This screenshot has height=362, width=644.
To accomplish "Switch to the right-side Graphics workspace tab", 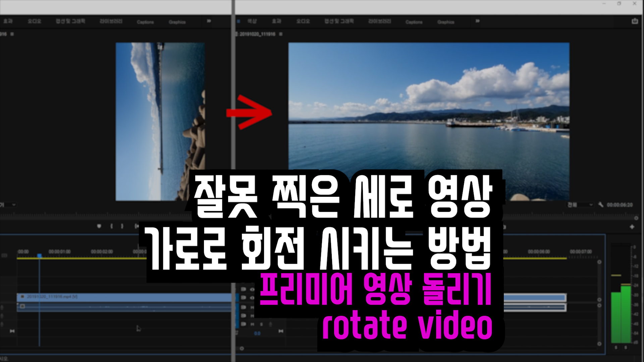I will pos(445,22).
